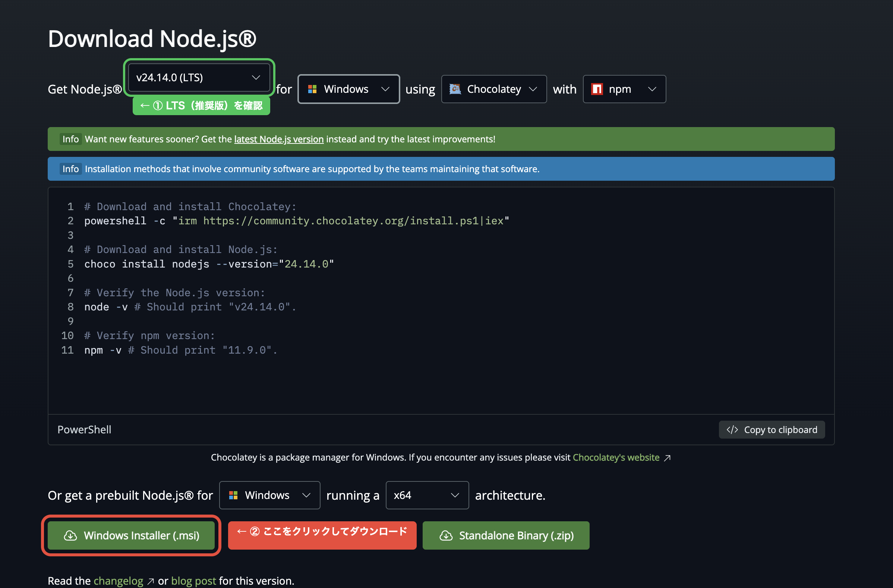893x588 pixels.
Task: Click the npm logo icon
Action: [597, 89]
